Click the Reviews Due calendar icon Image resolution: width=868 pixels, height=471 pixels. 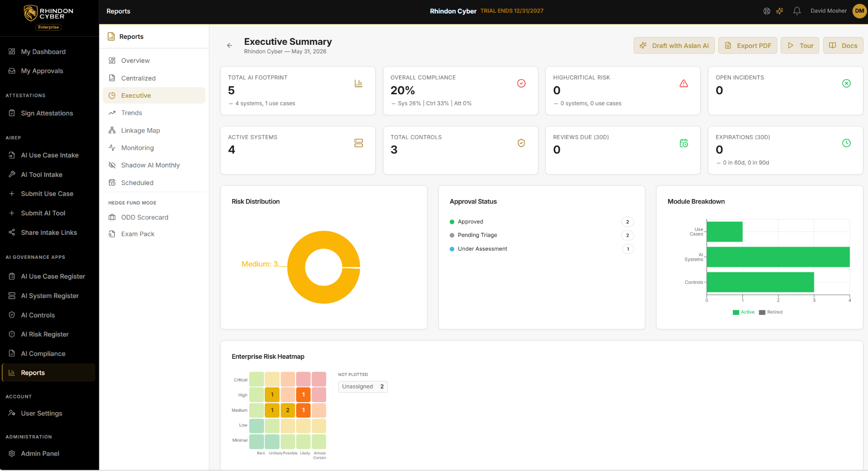point(684,143)
